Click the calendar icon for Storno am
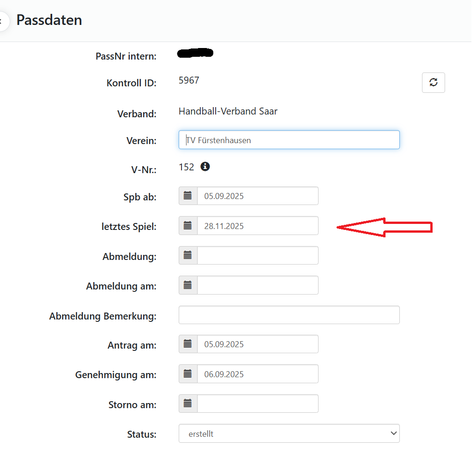Viewport: 476px width, 452px height. 188,404
